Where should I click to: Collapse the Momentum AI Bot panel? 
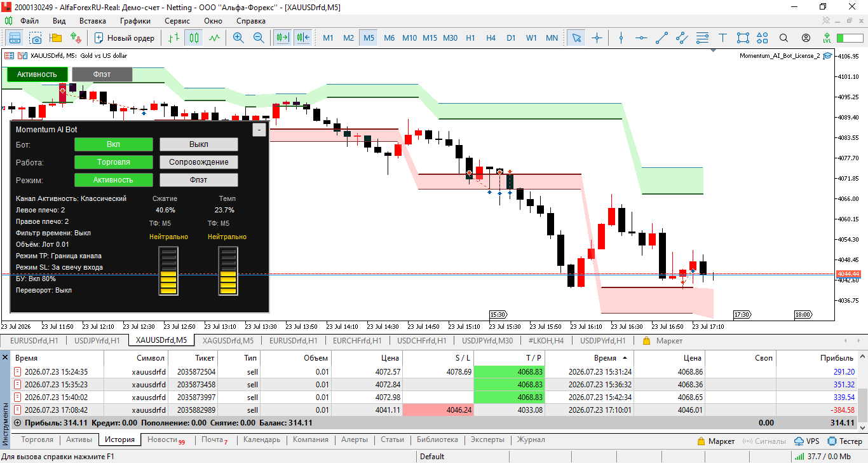(259, 130)
